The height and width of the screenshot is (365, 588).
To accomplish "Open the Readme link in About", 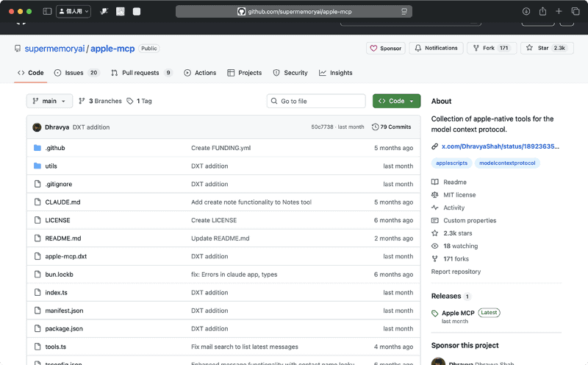I will coord(455,182).
